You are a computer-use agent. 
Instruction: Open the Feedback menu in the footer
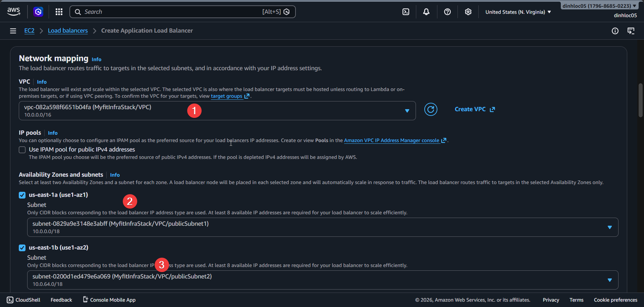tap(61, 300)
